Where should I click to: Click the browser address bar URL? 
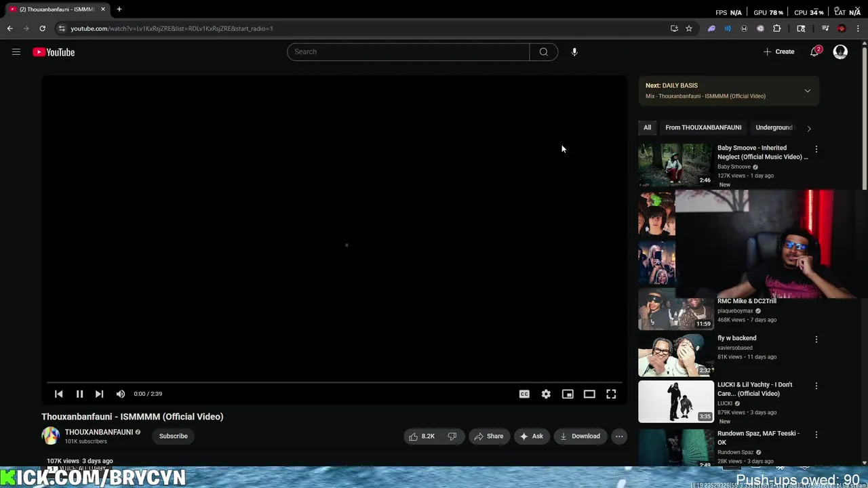172,28
